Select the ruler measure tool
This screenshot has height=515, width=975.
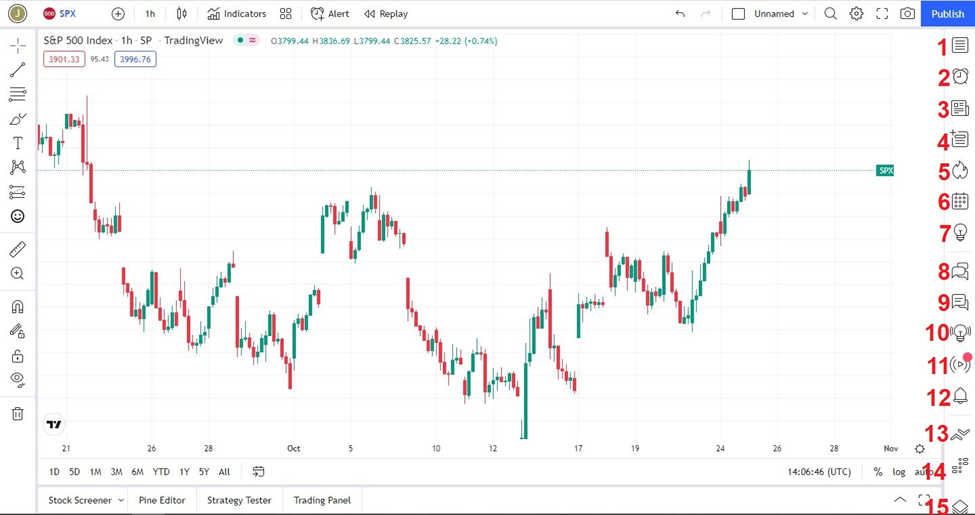click(x=17, y=249)
